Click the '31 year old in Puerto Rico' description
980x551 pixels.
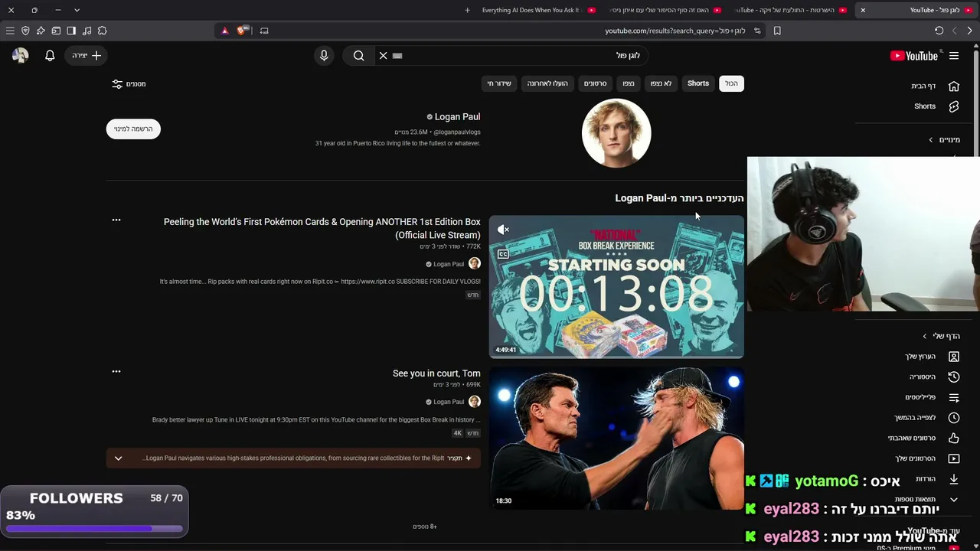point(398,144)
